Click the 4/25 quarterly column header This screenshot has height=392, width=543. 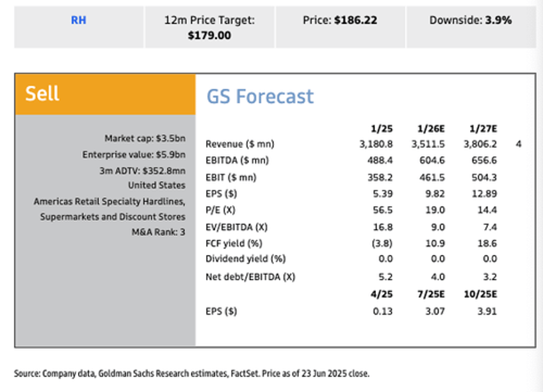coord(382,295)
